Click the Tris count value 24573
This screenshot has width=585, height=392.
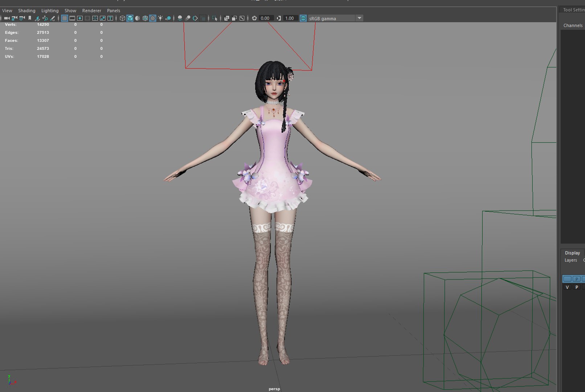pyautogui.click(x=43, y=49)
